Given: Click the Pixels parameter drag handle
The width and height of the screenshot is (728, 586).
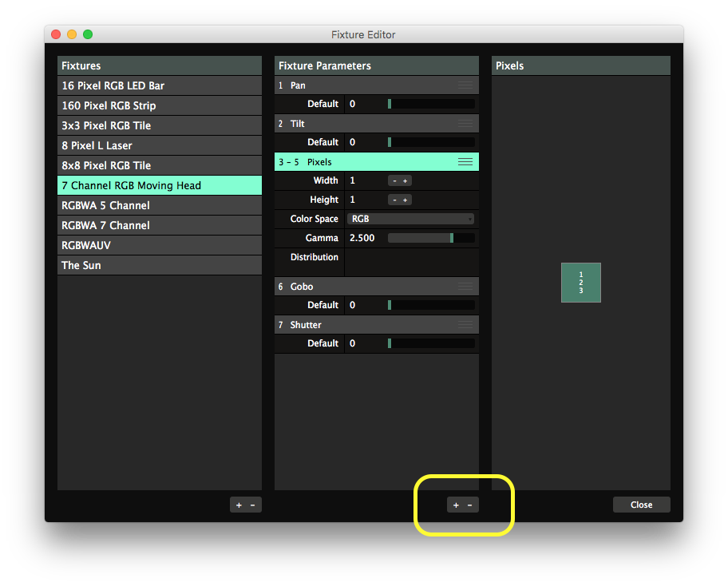Looking at the screenshot, I should 465,162.
